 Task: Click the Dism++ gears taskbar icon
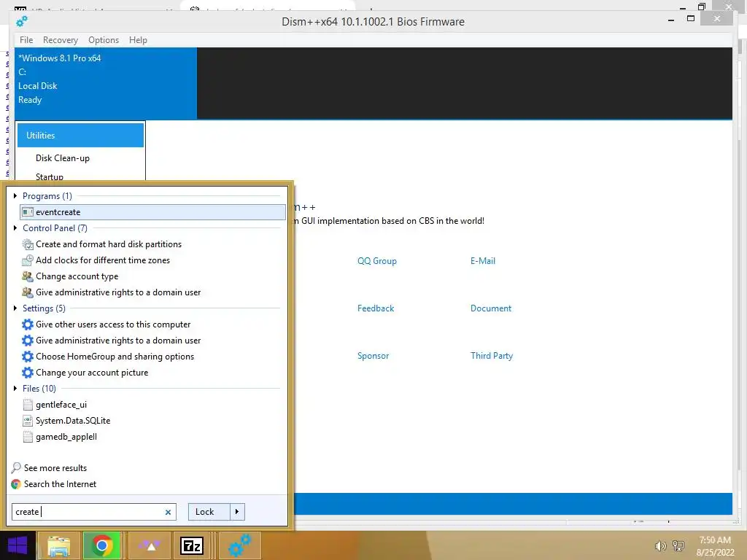(x=239, y=545)
